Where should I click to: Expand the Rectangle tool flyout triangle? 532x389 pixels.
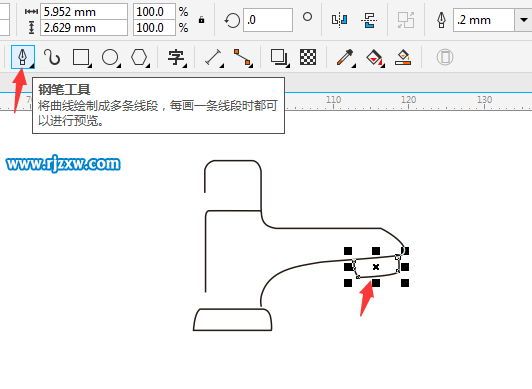[x=90, y=65]
